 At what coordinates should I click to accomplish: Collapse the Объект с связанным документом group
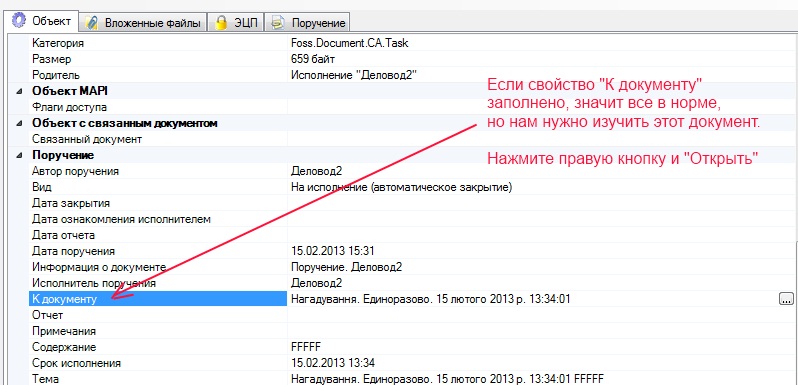(x=19, y=123)
